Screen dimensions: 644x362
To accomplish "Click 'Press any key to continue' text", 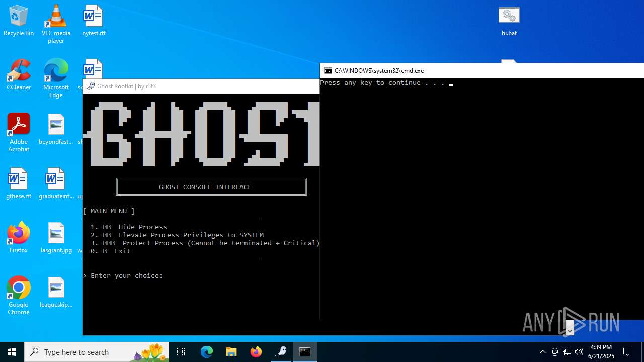I will point(382,83).
